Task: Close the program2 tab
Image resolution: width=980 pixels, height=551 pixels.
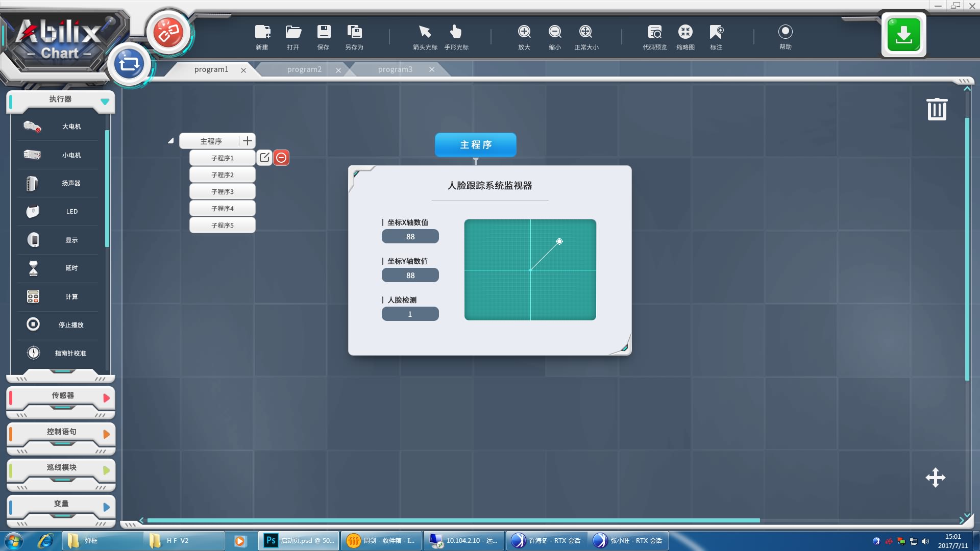Action: click(x=338, y=70)
